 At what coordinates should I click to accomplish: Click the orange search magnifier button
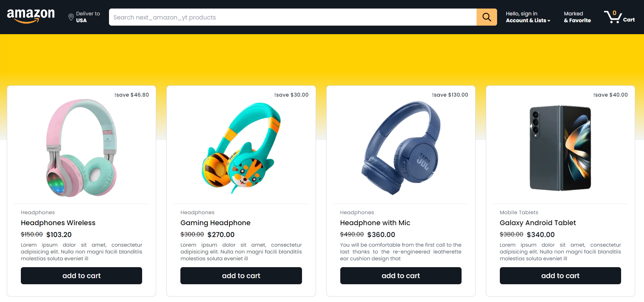(x=487, y=17)
